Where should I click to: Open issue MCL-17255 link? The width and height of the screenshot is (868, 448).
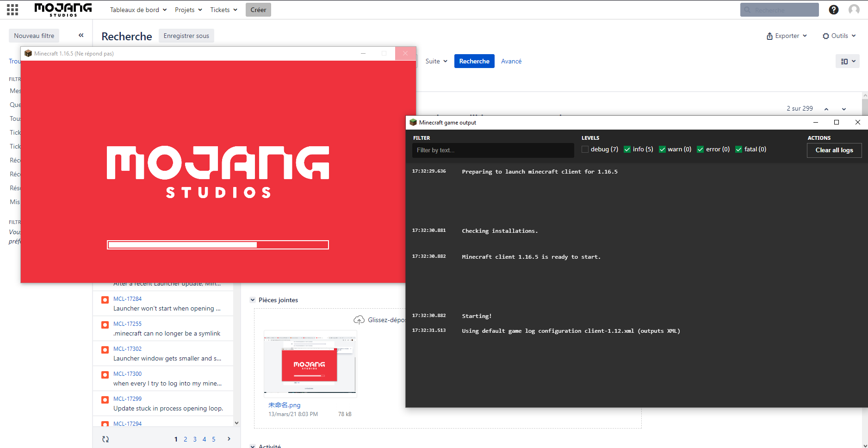(x=128, y=324)
